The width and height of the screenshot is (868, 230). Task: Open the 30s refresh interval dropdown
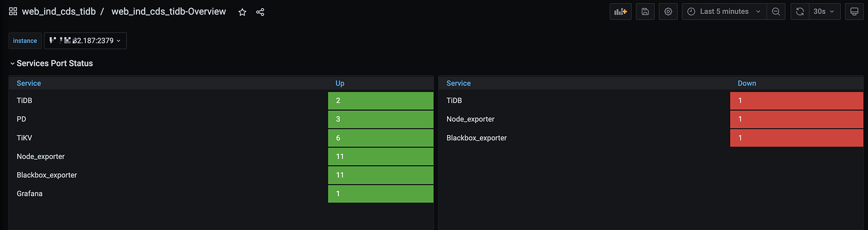click(x=825, y=11)
